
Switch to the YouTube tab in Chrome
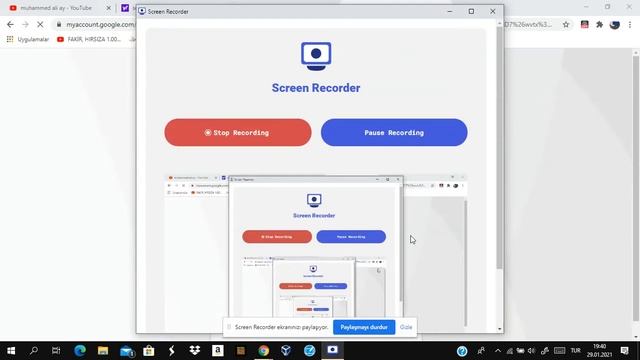pos(56,8)
